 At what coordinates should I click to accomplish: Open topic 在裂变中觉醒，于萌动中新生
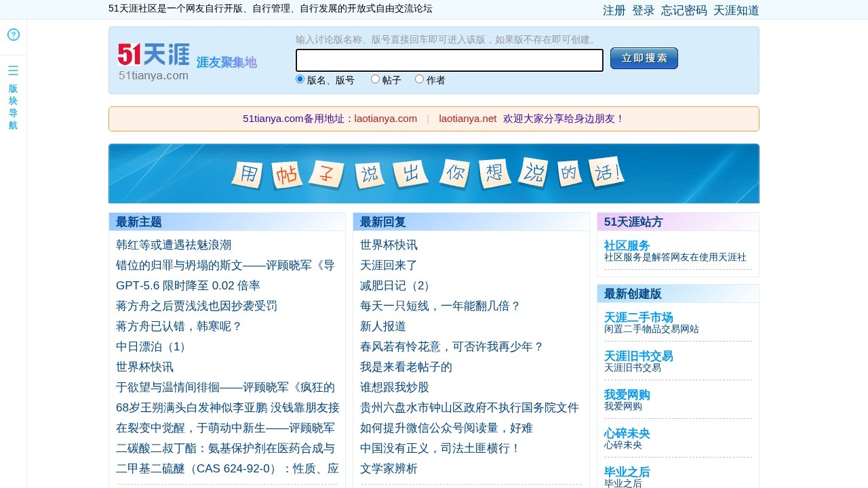point(225,428)
